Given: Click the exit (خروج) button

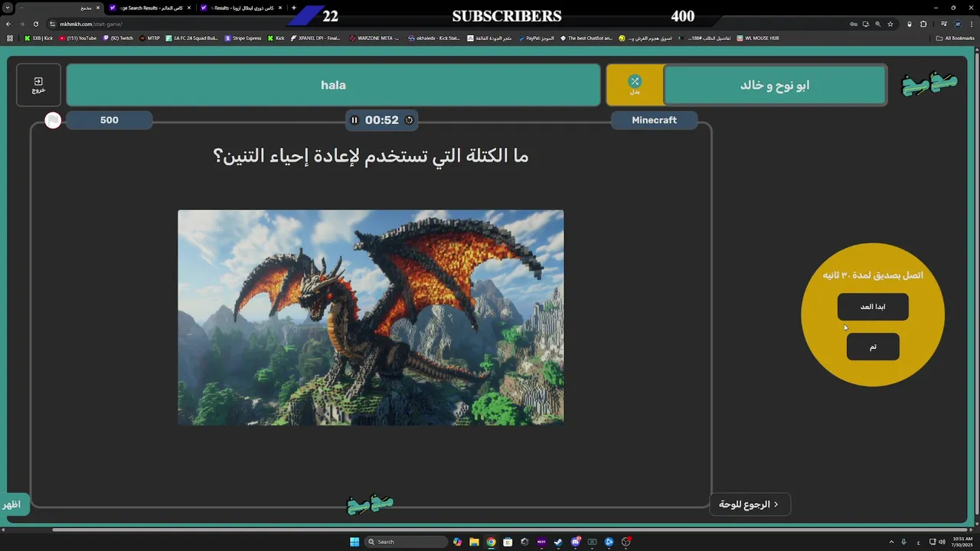Looking at the screenshot, I should (38, 84).
